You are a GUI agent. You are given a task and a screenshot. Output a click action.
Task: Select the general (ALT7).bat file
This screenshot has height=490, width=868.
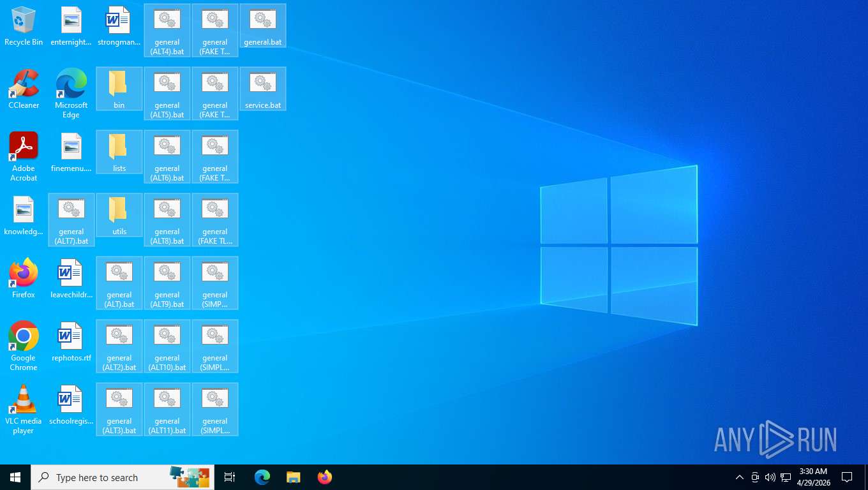[71, 220]
